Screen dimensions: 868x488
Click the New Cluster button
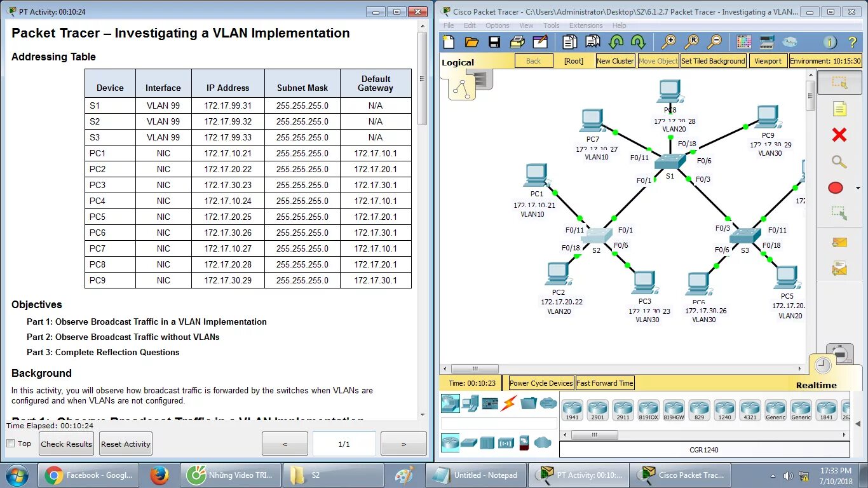615,61
